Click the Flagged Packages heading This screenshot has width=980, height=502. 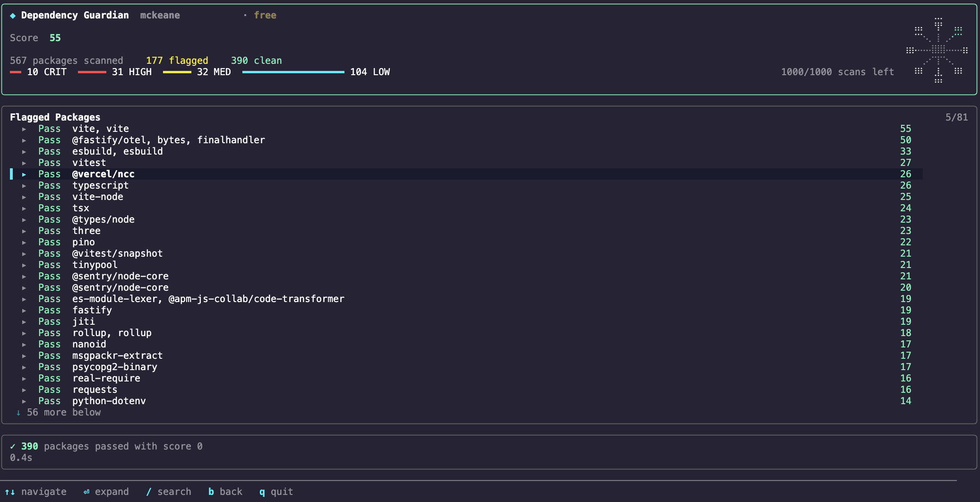pyautogui.click(x=55, y=117)
